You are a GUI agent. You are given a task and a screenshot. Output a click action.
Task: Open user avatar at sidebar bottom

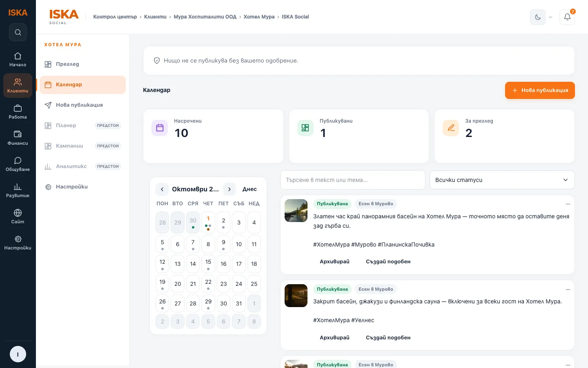pyautogui.click(x=18, y=354)
